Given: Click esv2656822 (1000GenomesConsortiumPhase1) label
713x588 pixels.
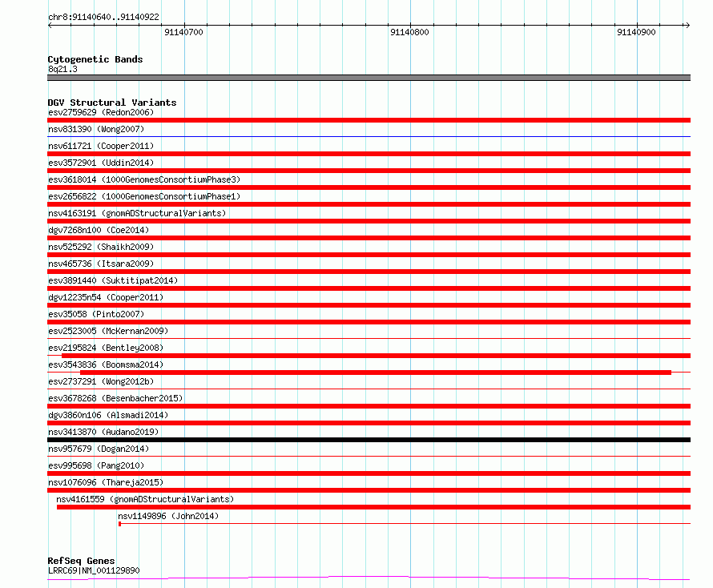Looking at the screenshot, I should [144, 196].
